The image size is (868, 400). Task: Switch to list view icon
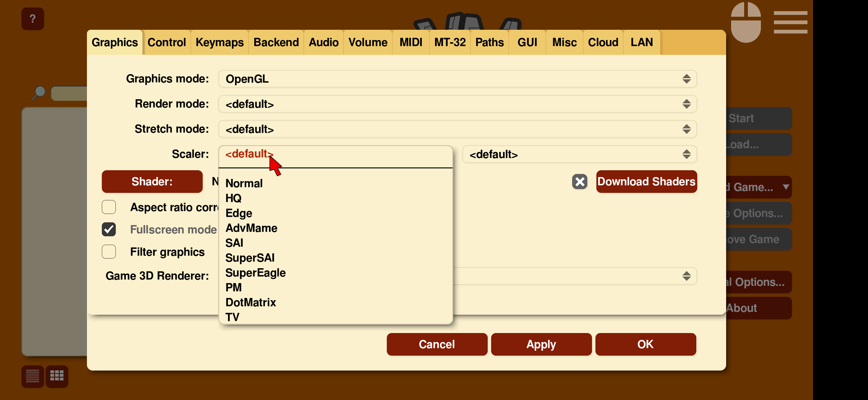pos(33,376)
